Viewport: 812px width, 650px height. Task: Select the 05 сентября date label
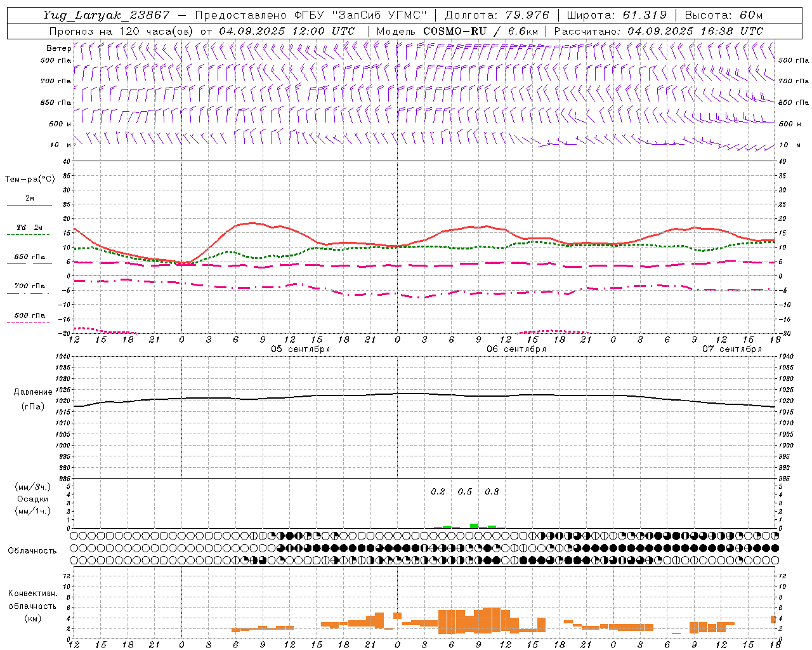[x=301, y=349]
